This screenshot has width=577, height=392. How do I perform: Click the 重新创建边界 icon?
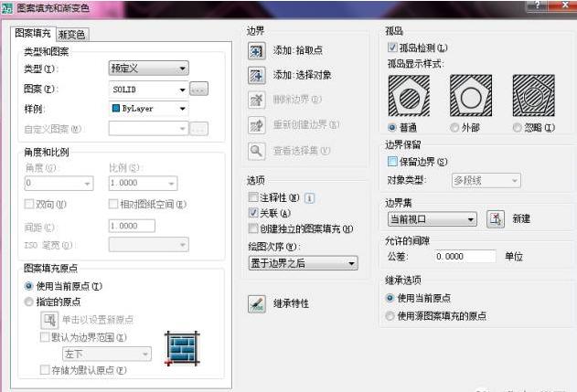pyautogui.click(x=256, y=125)
